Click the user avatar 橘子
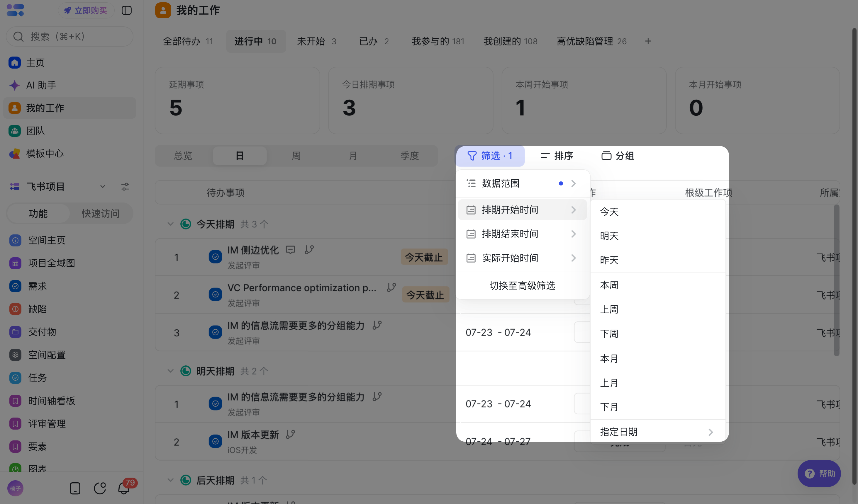 tap(15, 488)
